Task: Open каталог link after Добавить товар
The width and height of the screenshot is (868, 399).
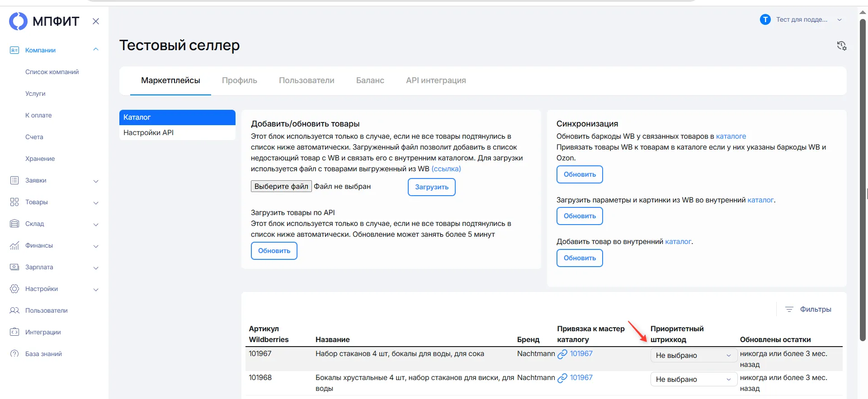Action: click(678, 241)
